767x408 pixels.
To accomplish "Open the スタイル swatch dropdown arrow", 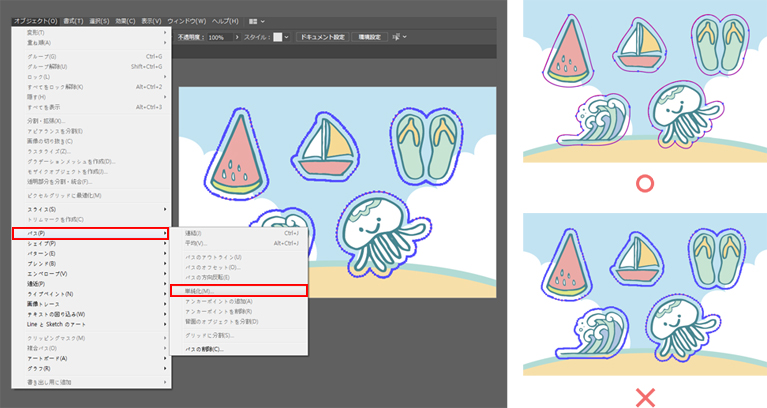I will pos(288,36).
